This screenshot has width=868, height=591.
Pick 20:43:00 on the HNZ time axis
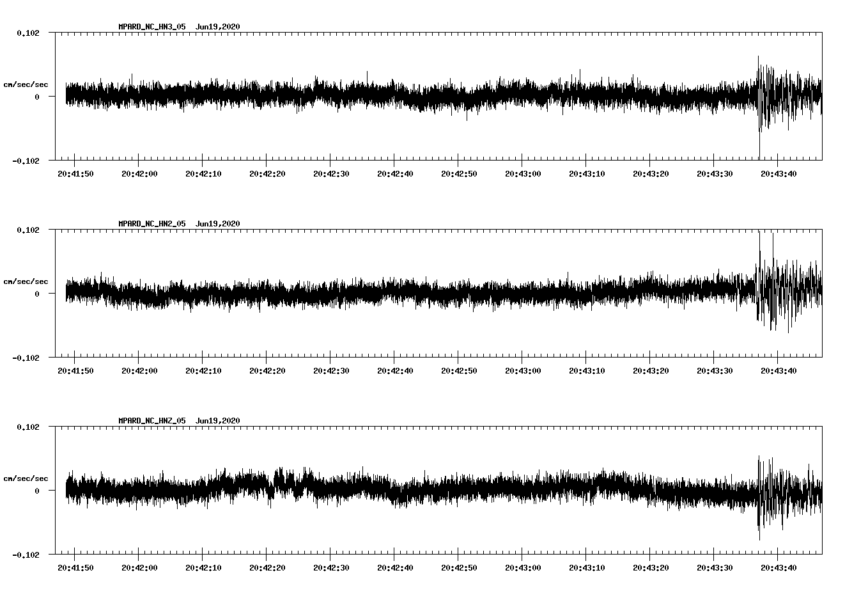click(523, 567)
